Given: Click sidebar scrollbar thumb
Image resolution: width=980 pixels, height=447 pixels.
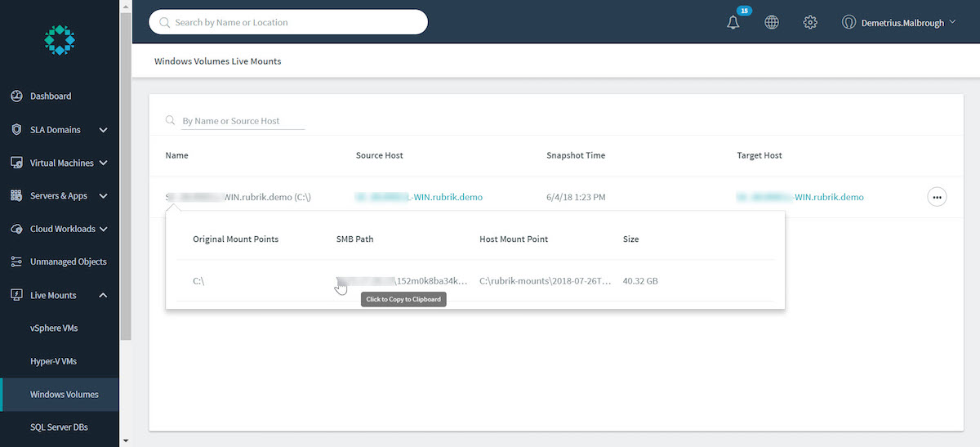Looking at the screenshot, I should point(125,176).
